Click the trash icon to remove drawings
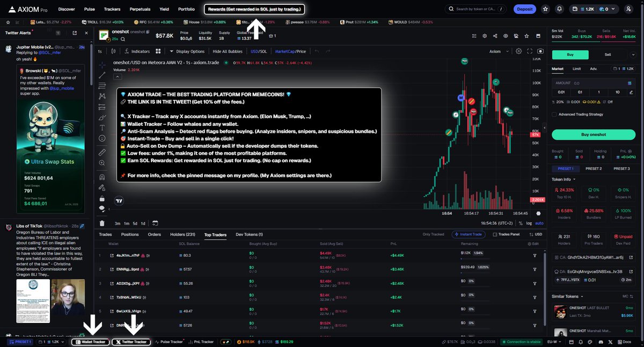This screenshot has width=644, height=347. point(102,223)
